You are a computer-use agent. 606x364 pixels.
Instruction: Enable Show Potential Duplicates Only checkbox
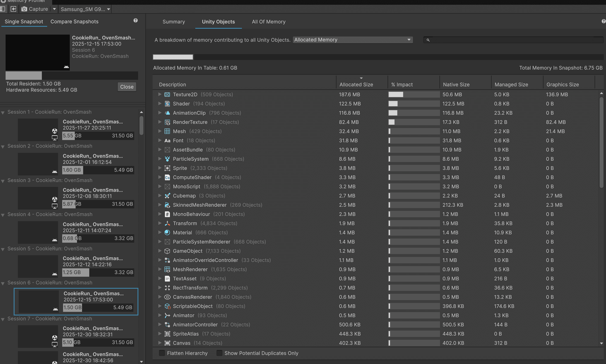[x=219, y=353]
